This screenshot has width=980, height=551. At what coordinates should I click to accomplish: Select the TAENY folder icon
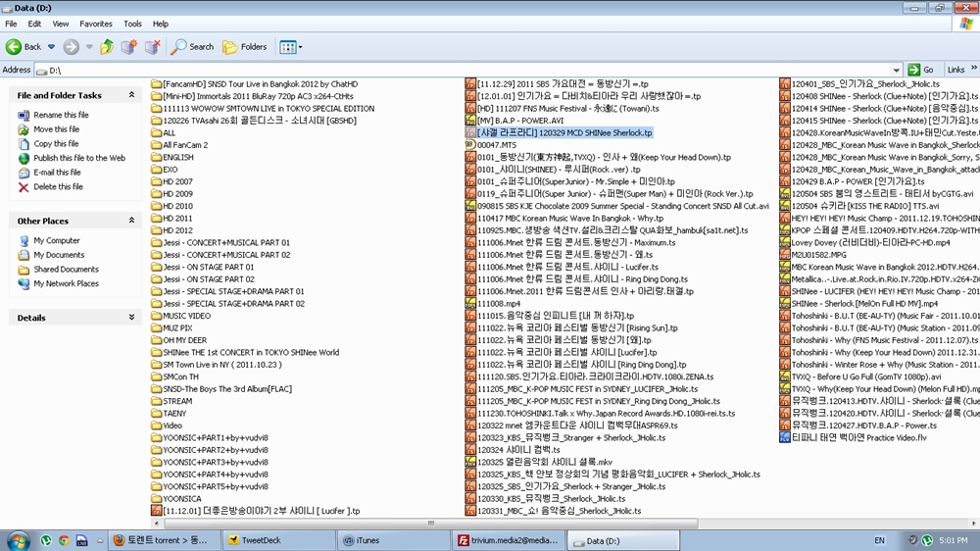pos(156,414)
